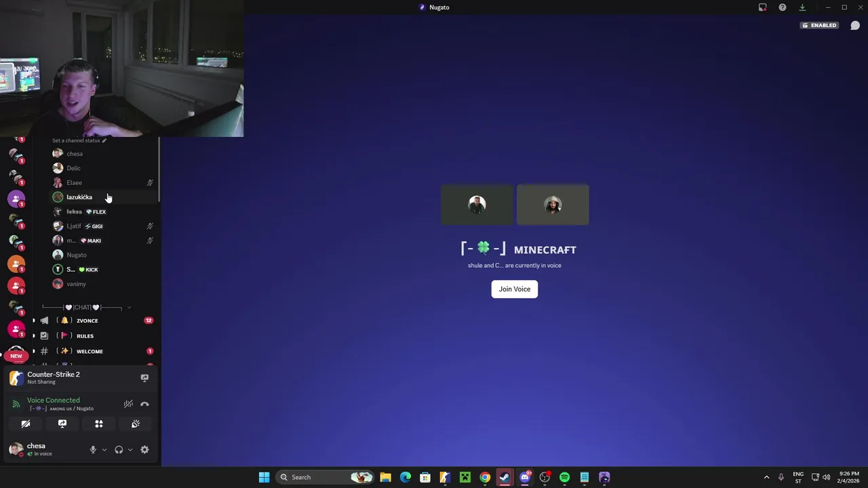
Task: Open the orange server icon in sidebar
Action: tap(16, 264)
